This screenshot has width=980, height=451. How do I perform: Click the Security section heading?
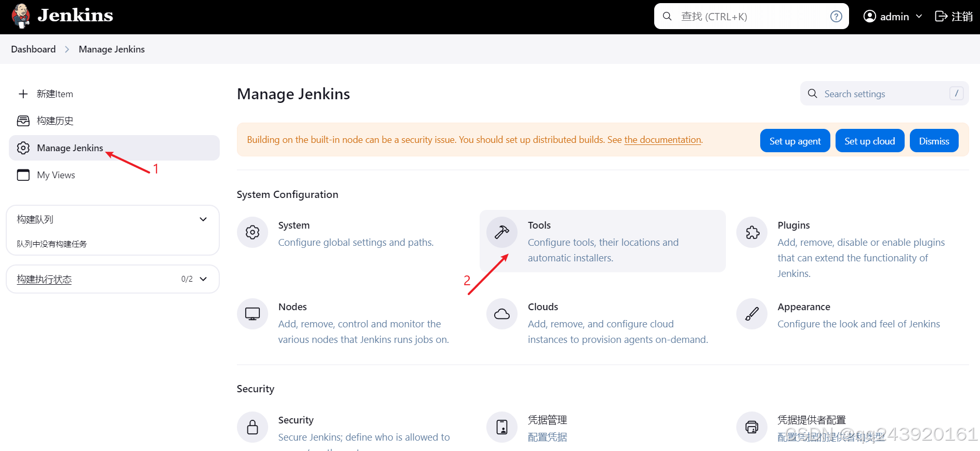tap(255, 389)
